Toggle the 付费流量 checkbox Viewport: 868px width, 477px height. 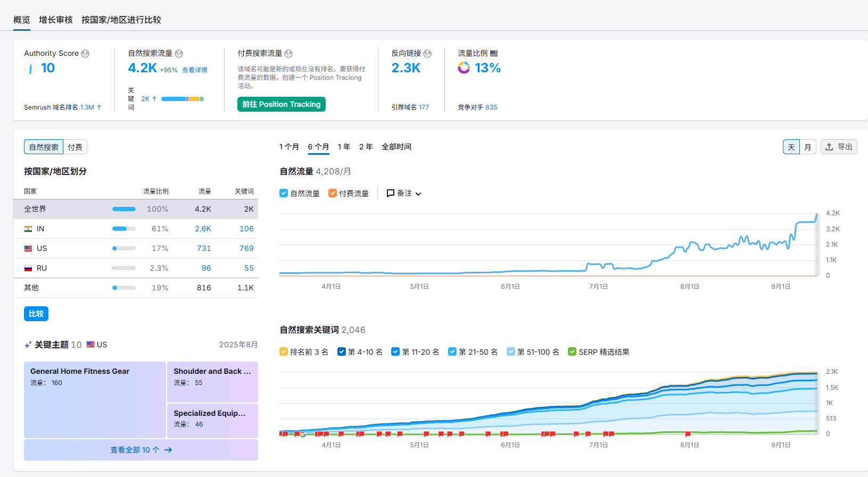(x=333, y=193)
